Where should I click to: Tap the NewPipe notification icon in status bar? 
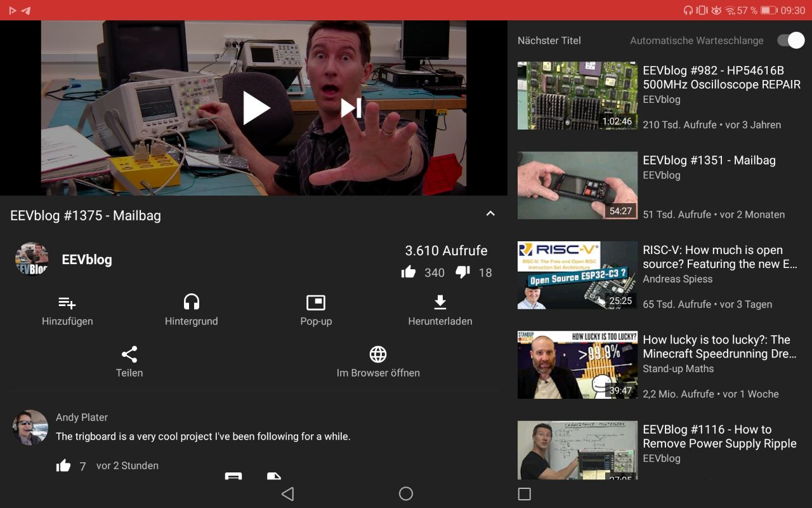click(x=13, y=10)
